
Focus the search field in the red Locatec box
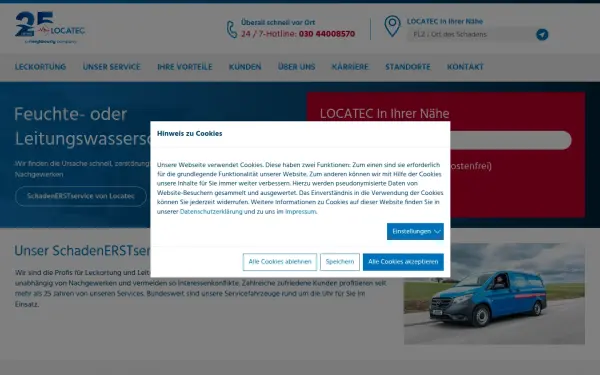coord(511,140)
